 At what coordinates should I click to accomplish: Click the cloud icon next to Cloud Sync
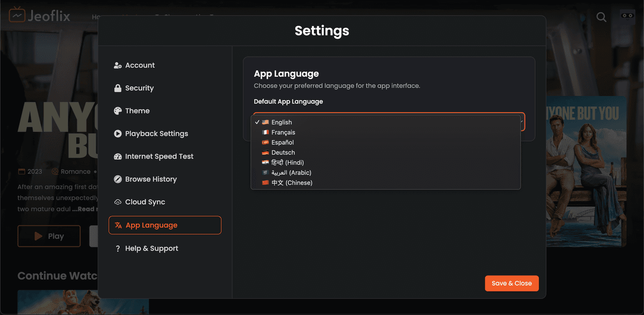118,202
